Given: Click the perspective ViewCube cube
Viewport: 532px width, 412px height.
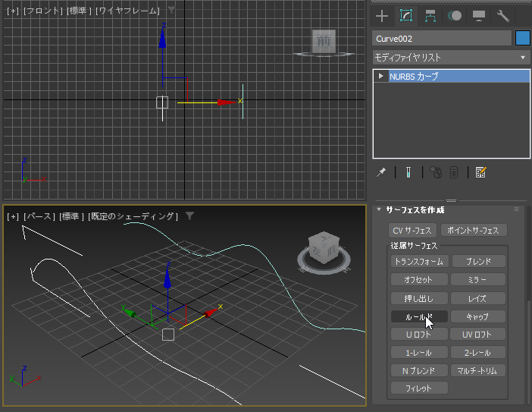Looking at the screenshot, I should point(324,248).
